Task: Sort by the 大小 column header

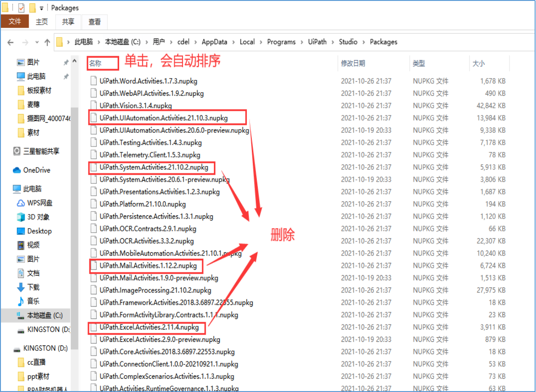Action: (x=478, y=63)
